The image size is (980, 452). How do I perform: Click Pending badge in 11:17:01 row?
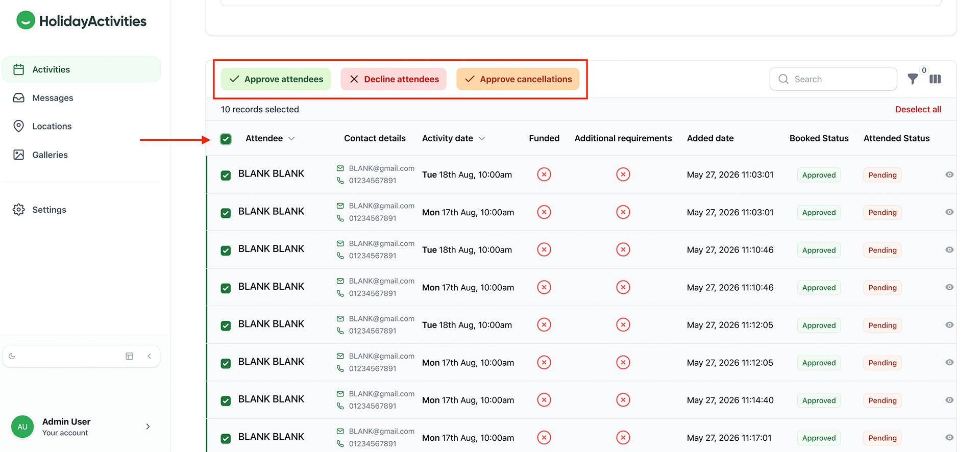point(883,438)
